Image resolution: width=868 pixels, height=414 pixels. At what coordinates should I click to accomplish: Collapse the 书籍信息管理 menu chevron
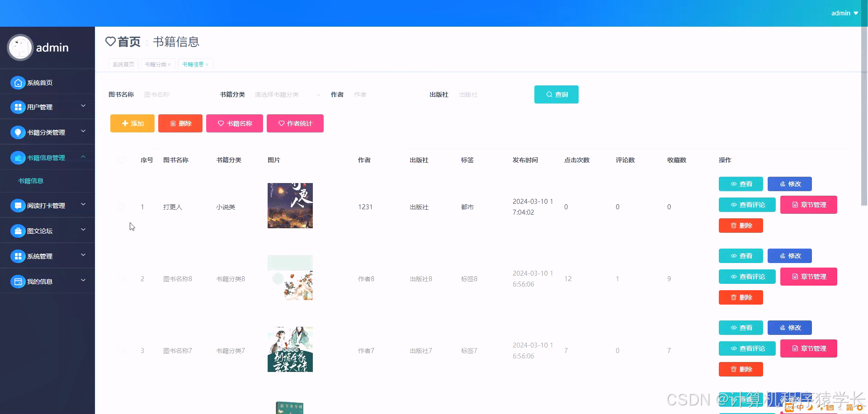coord(83,157)
